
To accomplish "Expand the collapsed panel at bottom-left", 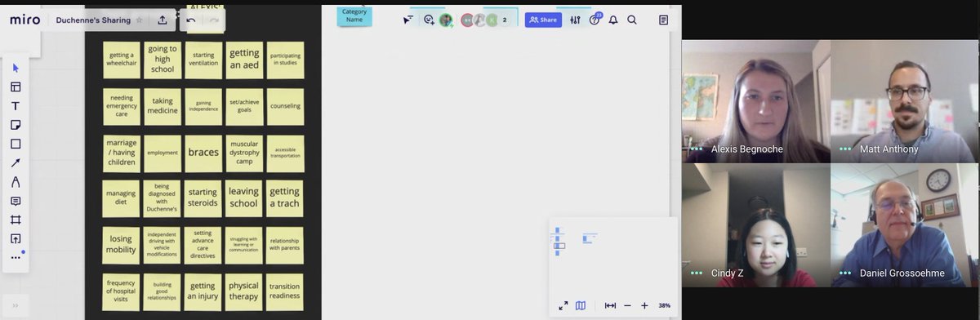I will 16,305.
